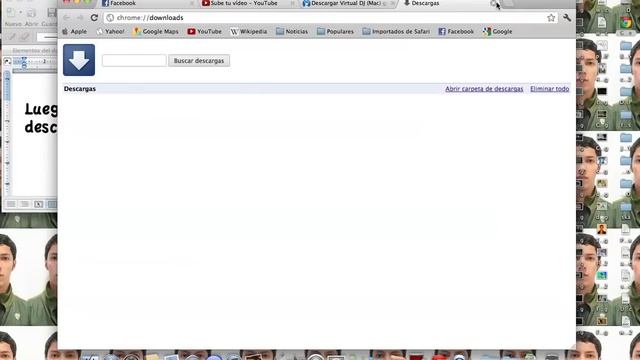
Task: Click the downloads search text field
Action: coord(134,60)
